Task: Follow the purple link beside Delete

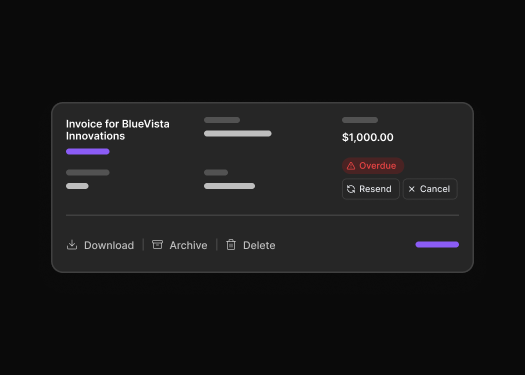Action: click(437, 244)
